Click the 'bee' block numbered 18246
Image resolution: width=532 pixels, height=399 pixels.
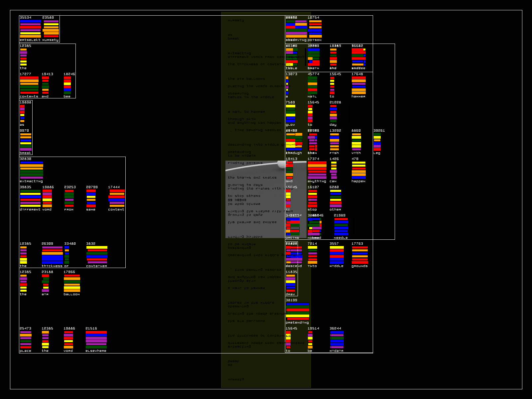point(67,85)
